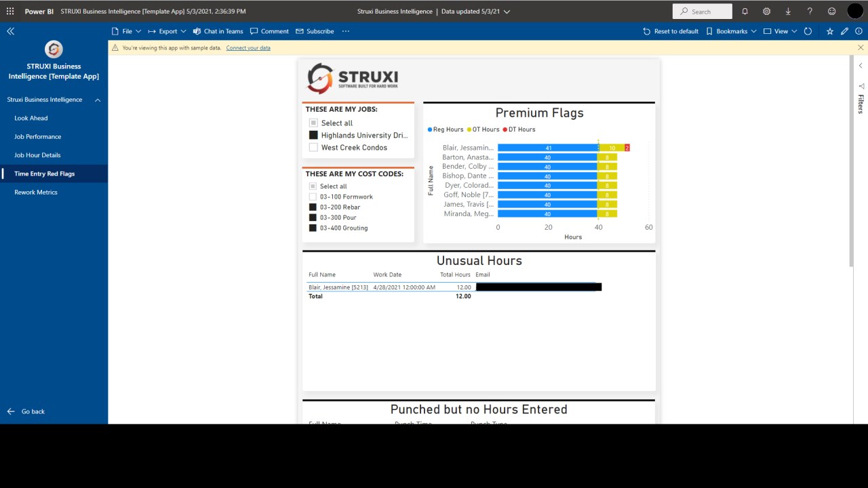Open the more options ellipsis menu

pyautogui.click(x=346, y=31)
